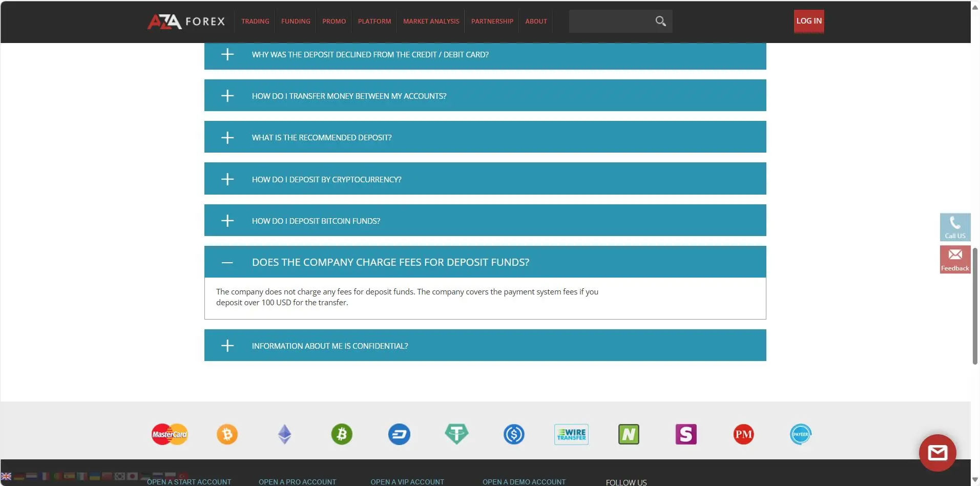Select the Neteller payment icon
This screenshot has height=486, width=980.
pos(629,434)
